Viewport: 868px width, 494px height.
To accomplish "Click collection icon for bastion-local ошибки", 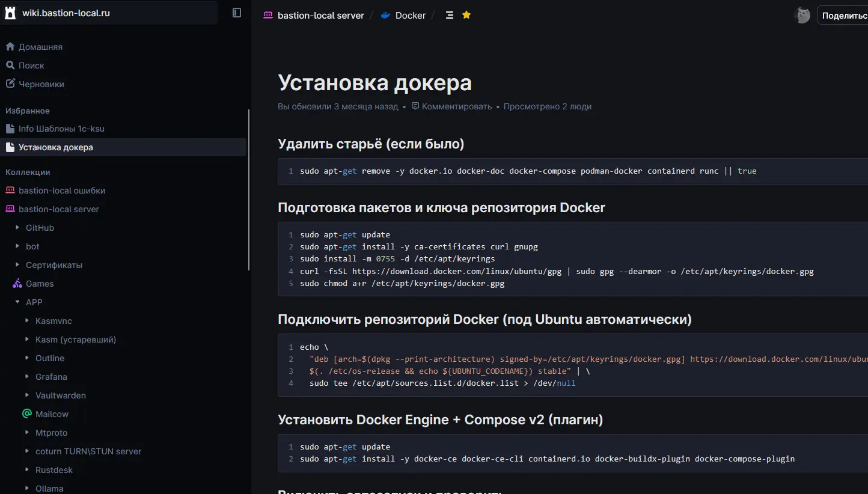I will pyautogui.click(x=10, y=190).
